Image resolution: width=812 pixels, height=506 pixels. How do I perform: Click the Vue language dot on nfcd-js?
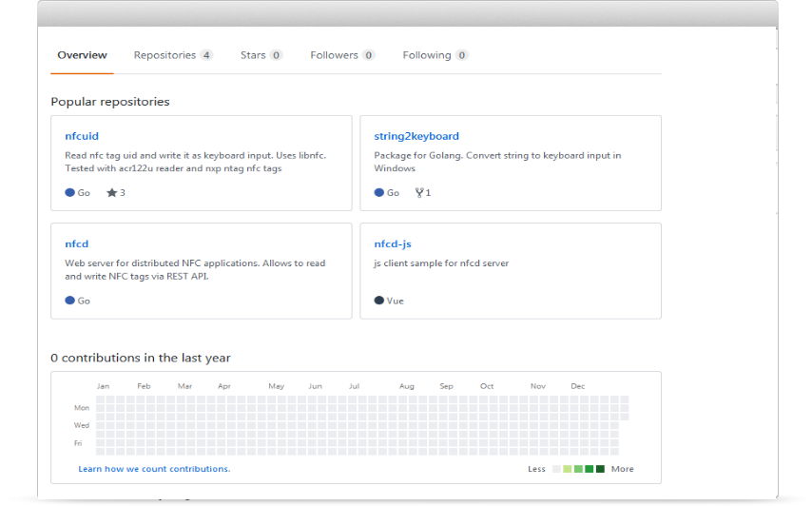[x=378, y=301]
